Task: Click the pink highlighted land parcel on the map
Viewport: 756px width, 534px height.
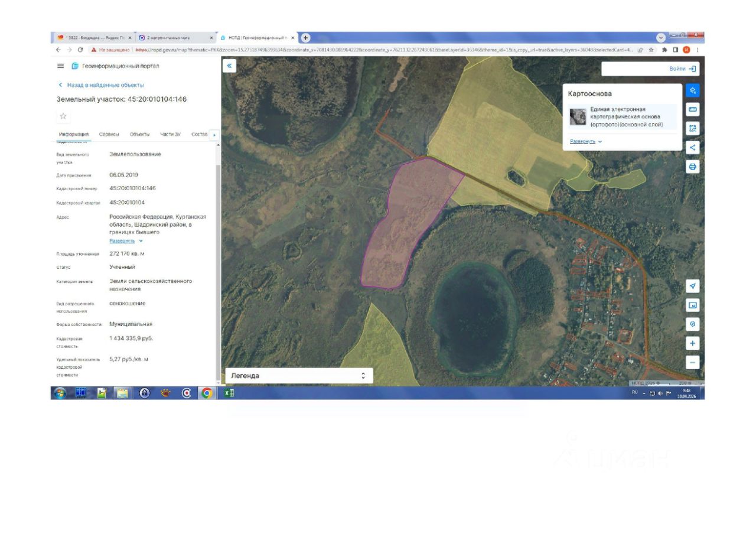Action: click(412, 224)
